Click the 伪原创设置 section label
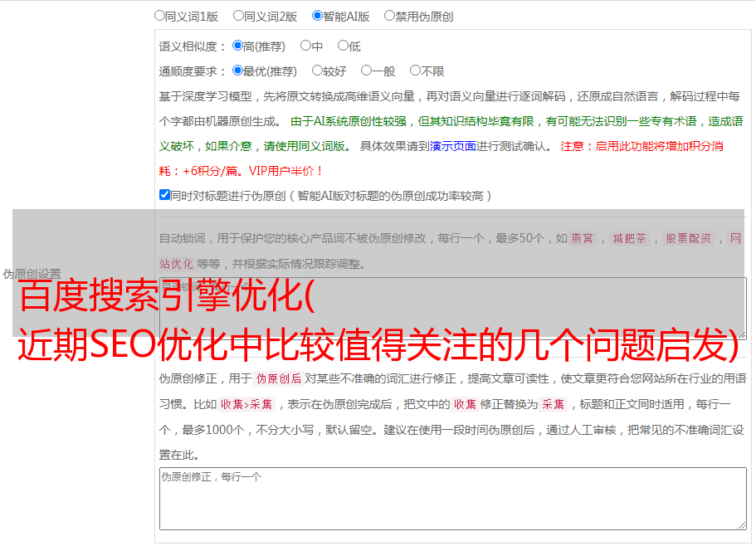The width and height of the screenshot is (756, 546). (32, 274)
